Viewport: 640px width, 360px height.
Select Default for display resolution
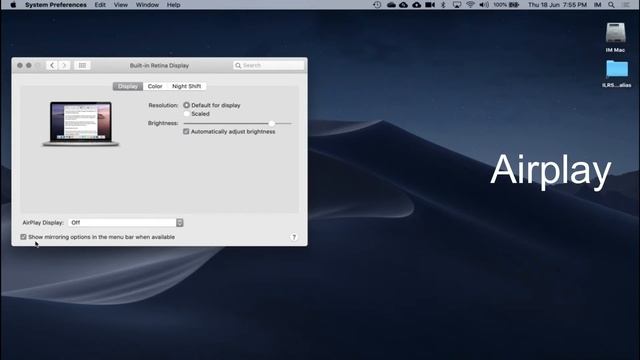[x=187, y=105]
